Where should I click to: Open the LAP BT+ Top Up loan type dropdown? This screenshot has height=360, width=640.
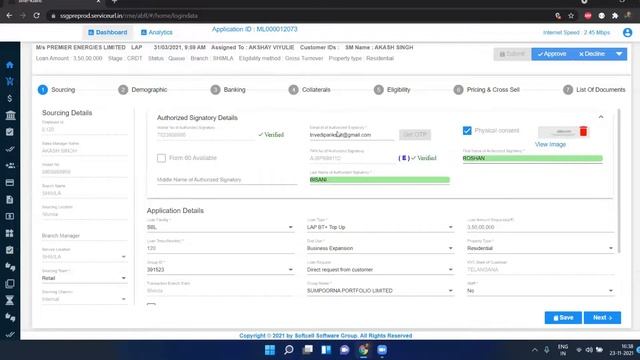[x=380, y=227]
